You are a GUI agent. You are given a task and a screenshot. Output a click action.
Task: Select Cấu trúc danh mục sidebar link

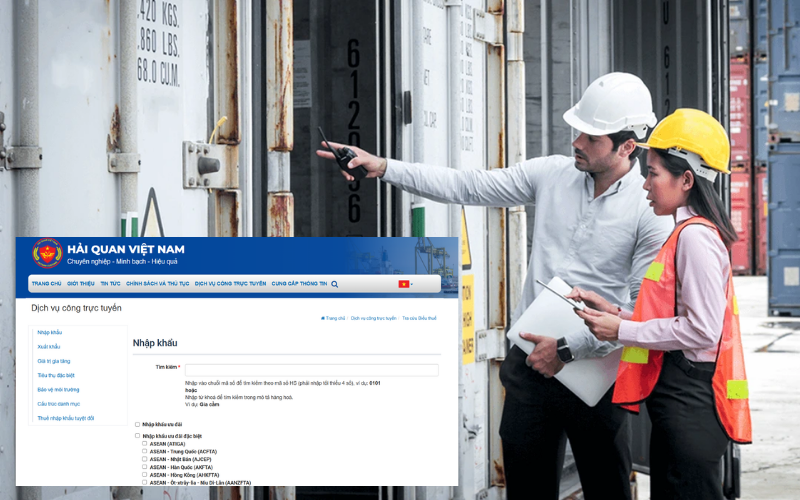[59, 404]
